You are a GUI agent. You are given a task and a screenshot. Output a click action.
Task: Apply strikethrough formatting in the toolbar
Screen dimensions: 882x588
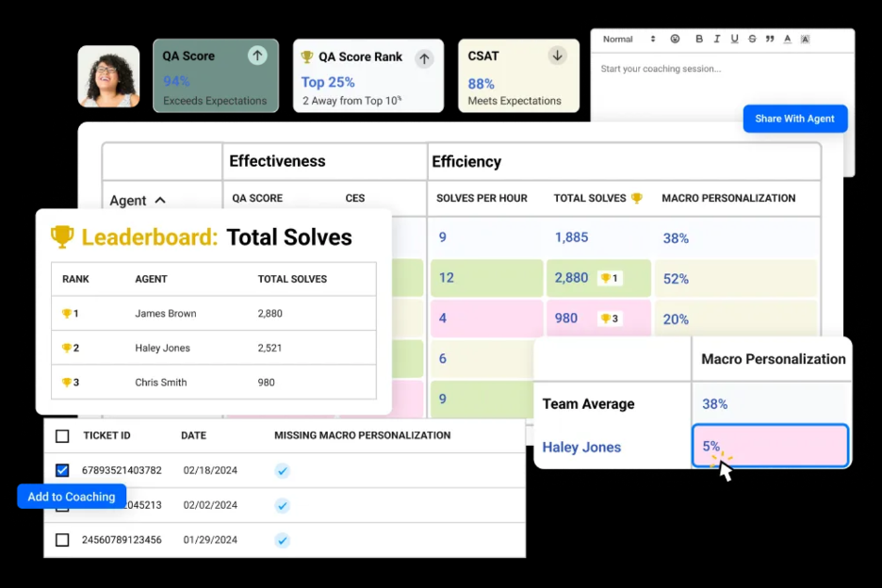coord(751,39)
